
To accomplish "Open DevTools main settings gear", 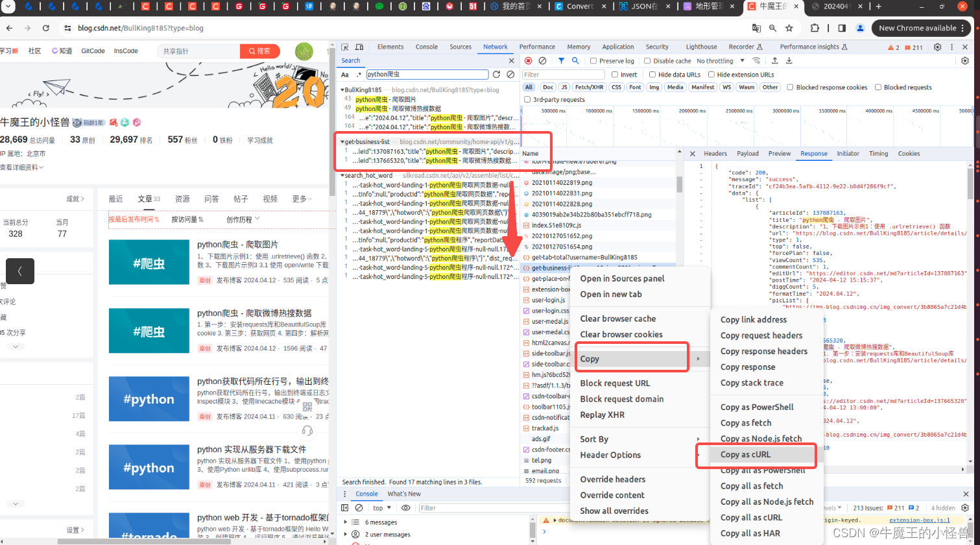I will [937, 47].
